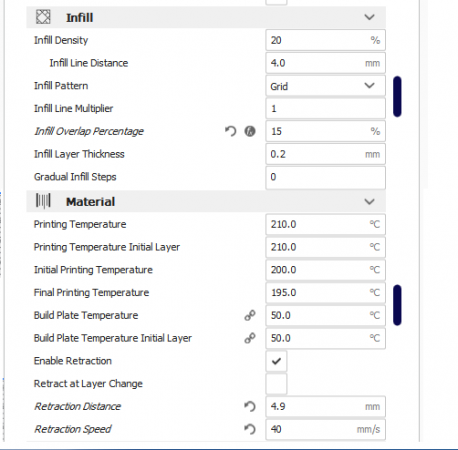This screenshot has height=450, width=458.
Task: Click the Final Printing Temperature field
Action: [326, 293]
